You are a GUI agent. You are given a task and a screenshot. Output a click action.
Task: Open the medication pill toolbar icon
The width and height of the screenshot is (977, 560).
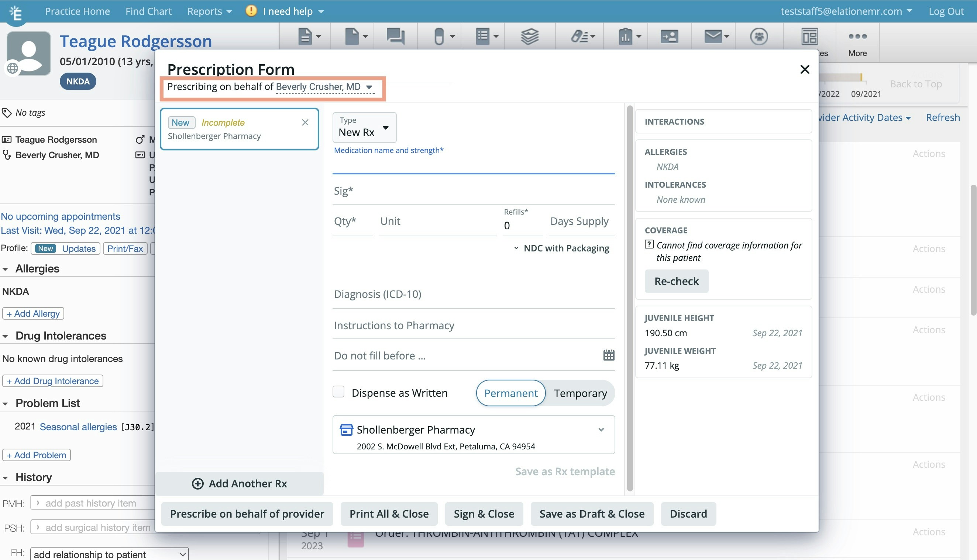click(439, 36)
